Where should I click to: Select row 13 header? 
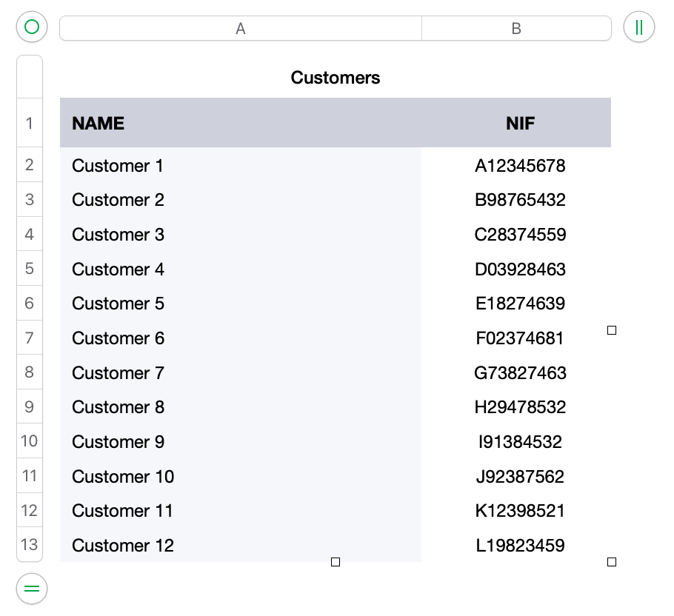30,545
